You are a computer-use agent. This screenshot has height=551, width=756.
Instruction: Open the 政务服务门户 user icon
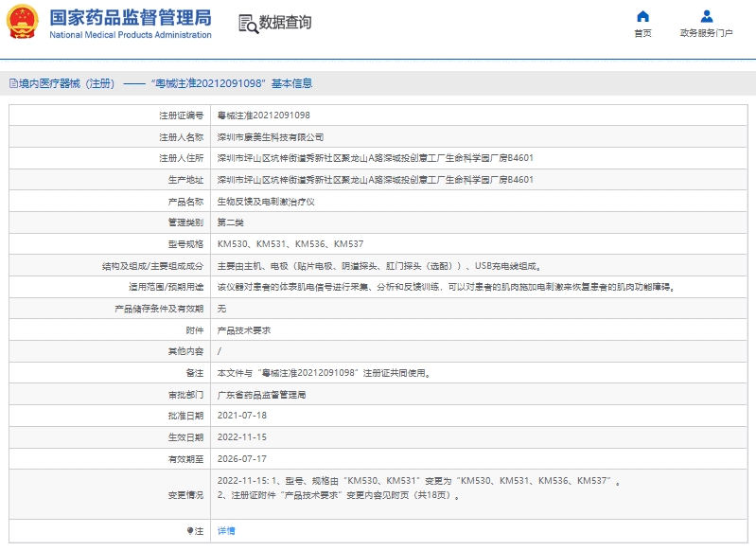(x=707, y=16)
